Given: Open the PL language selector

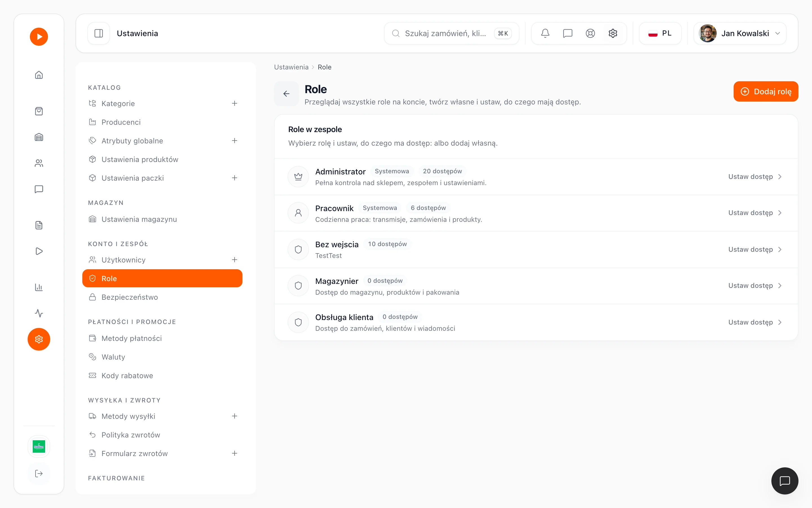Looking at the screenshot, I should click(x=660, y=33).
